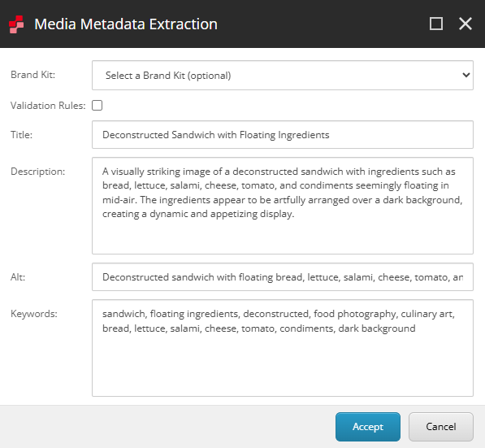
Task: Accept the extracted metadata
Action: [x=368, y=427]
